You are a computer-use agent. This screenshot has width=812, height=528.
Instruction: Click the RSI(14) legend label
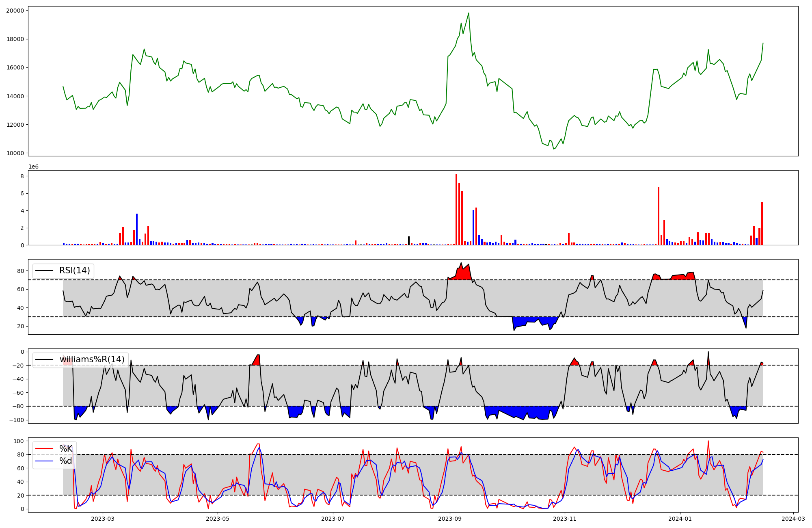tap(75, 270)
